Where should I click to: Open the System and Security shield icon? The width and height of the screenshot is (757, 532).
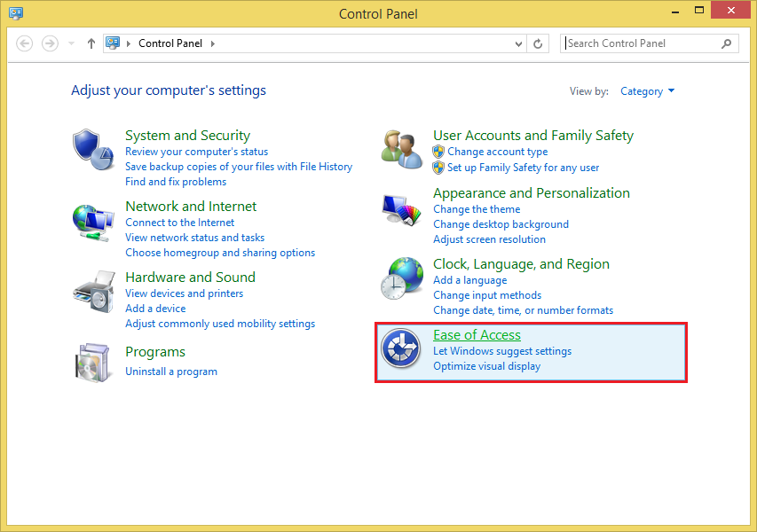tap(93, 150)
